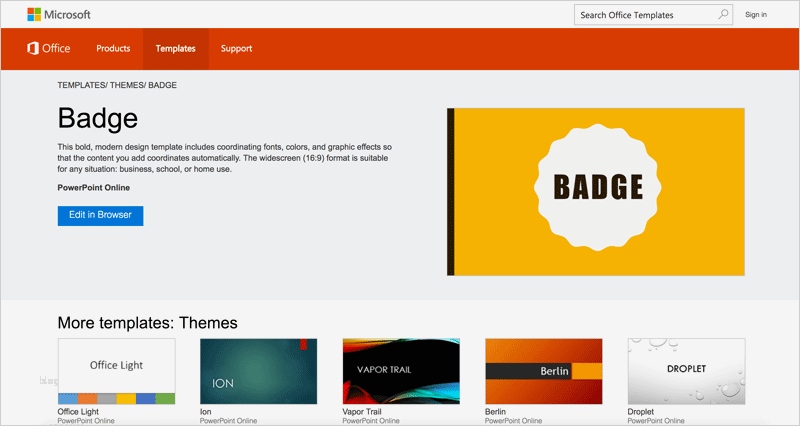
Task: Click the BADGE breadcrumb entry
Action: pos(163,85)
